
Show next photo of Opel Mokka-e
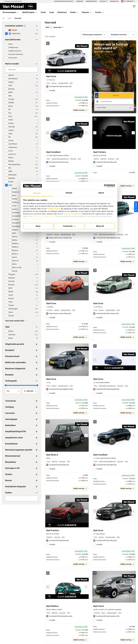click(86, 587)
